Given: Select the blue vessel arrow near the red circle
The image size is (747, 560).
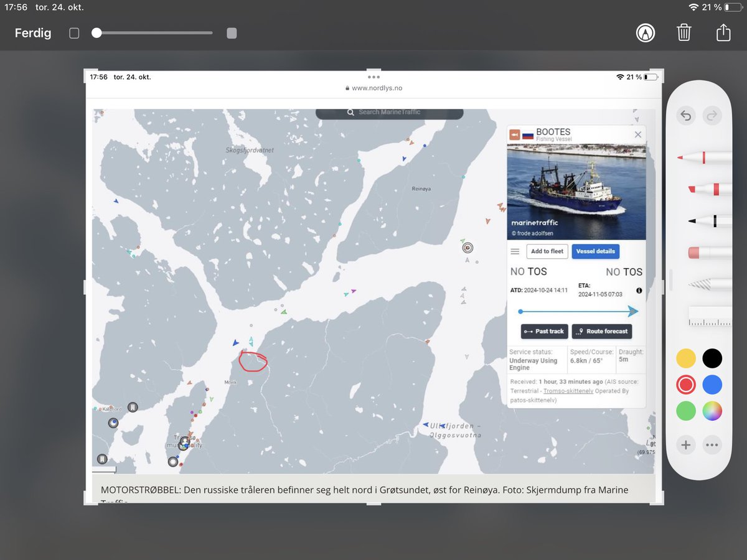Looking at the screenshot, I should [235, 343].
